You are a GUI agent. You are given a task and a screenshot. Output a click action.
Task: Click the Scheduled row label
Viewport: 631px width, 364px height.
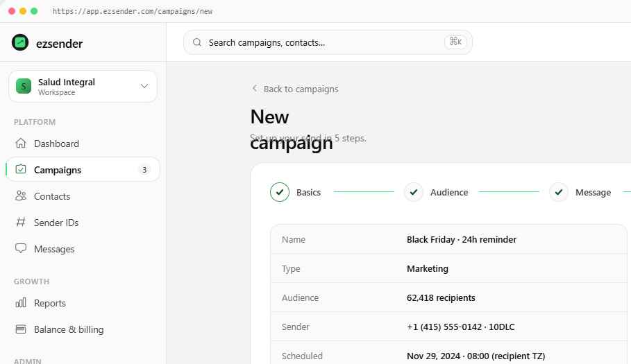click(x=302, y=356)
